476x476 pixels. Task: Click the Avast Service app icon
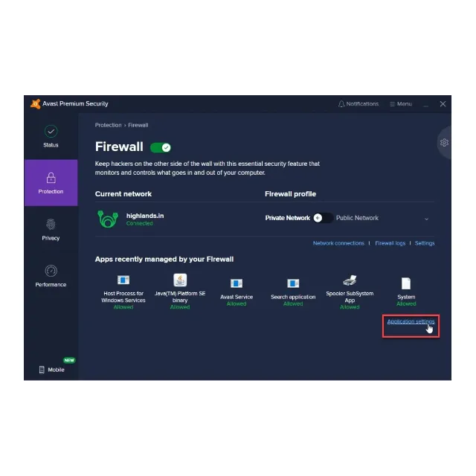click(x=237, y=283)
